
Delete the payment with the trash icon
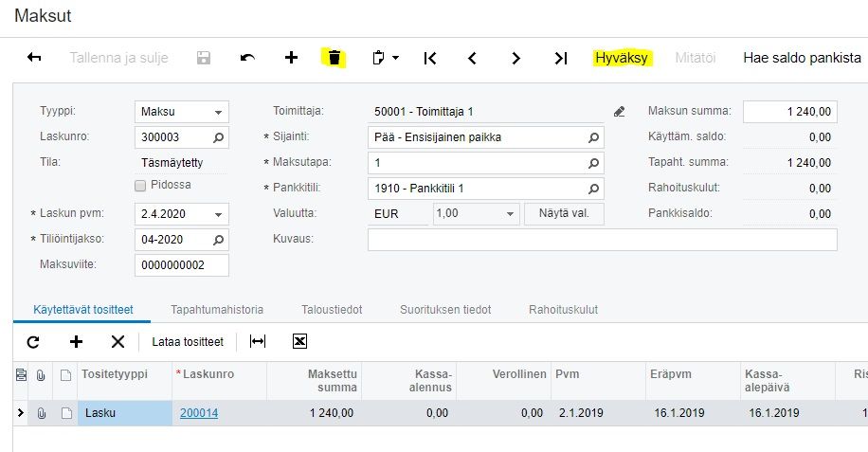coord(335,58)
